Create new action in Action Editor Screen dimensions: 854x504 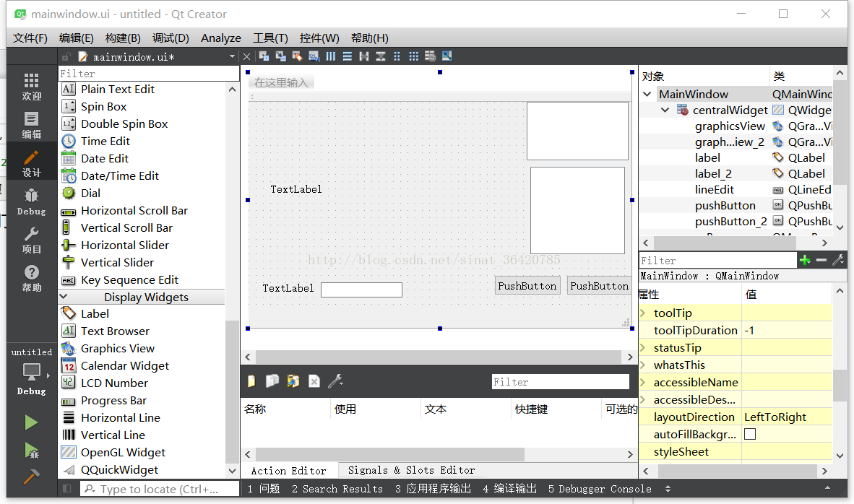coord(251,381)
